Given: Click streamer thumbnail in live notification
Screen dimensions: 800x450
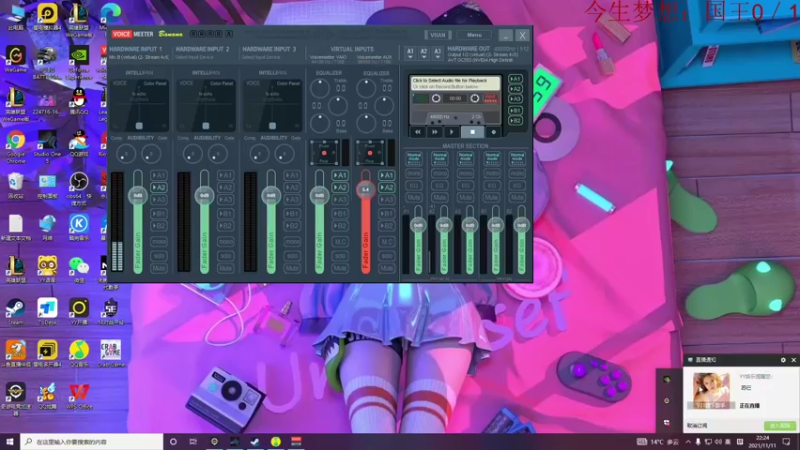Looking at the screenshot, I should (711, 391).
